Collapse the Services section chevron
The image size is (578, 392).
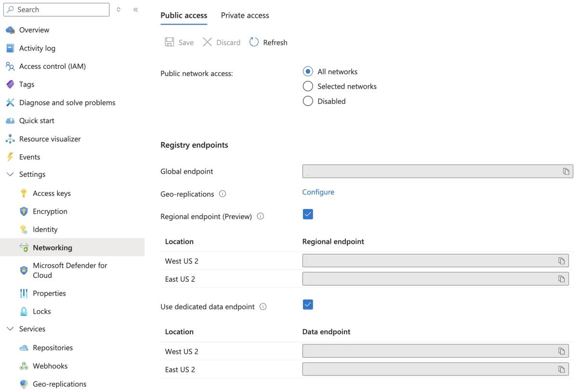click(x=10, y=329)
